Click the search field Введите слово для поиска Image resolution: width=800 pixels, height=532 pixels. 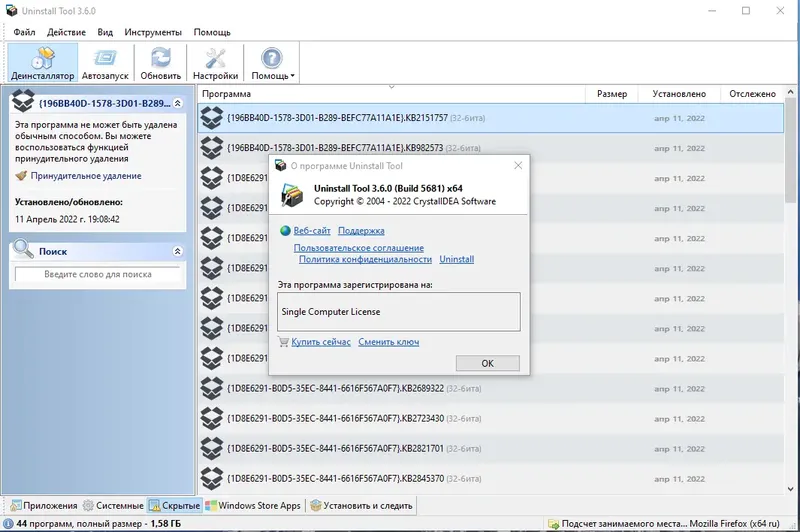(97, 274)
